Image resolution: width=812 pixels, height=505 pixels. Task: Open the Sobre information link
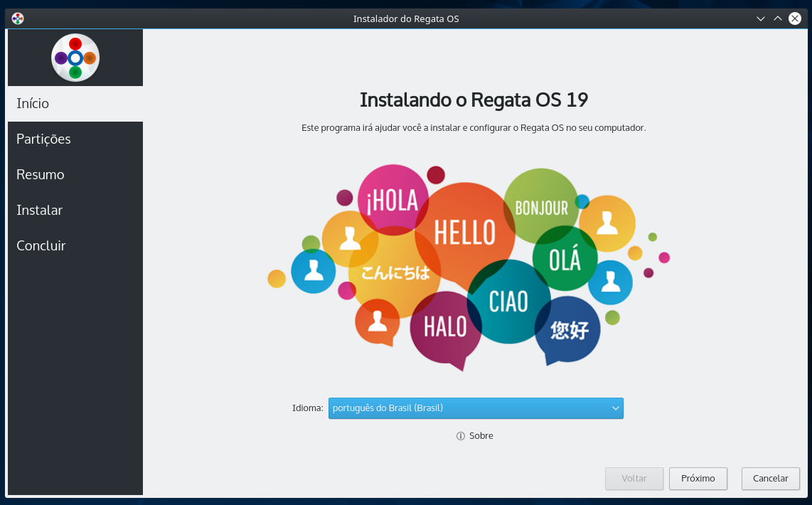pyautogui.click(x=480, y=436)
